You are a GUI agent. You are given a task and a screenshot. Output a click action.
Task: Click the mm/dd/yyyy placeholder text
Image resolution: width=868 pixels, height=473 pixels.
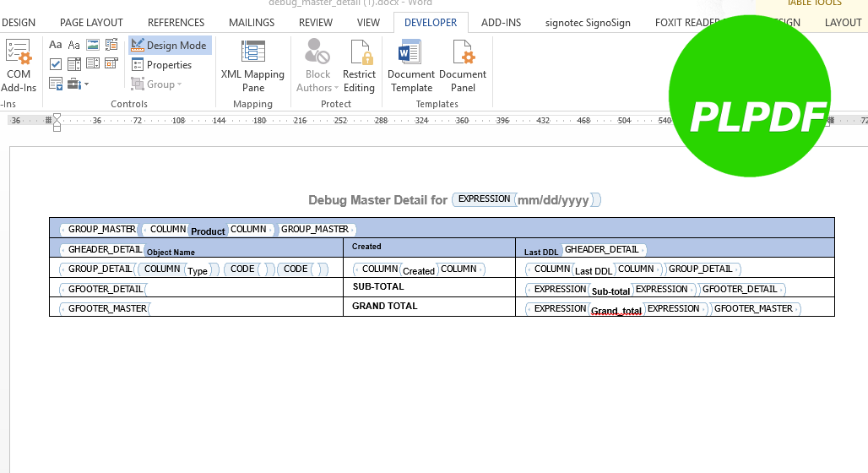[x=553, y=200]
